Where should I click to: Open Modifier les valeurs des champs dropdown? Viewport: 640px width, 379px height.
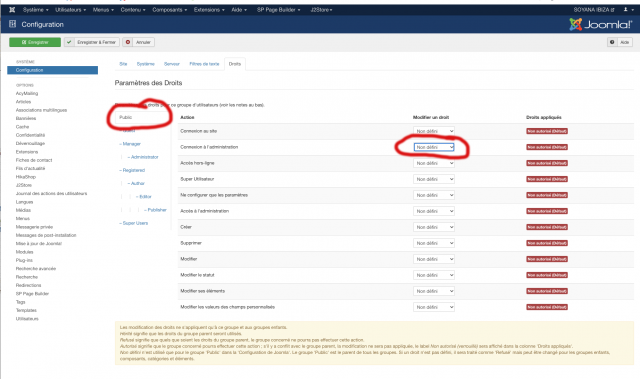coord(434,307)
